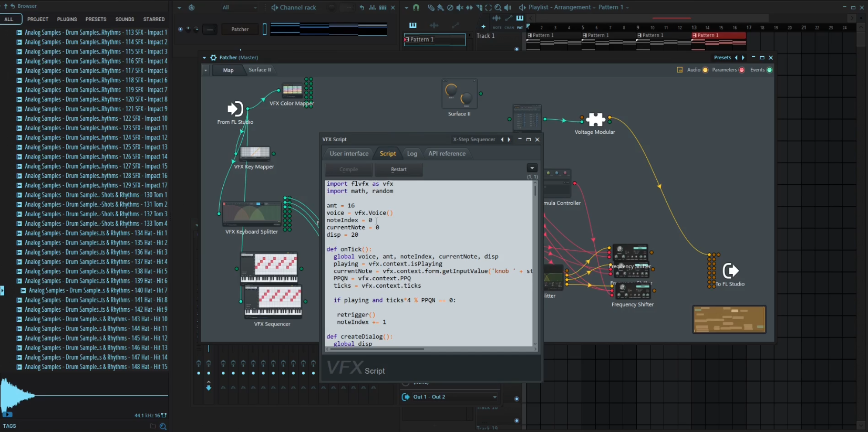Toggle Audio connections visibility in Patcher
Image resolution: width=868 pixels, height=432 pixels.
point(705,70)
